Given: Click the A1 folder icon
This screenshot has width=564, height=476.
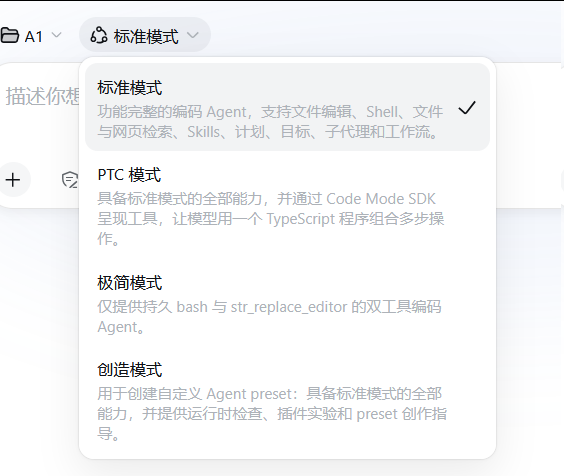Looking at the screenshot, I should pos(9,36).
